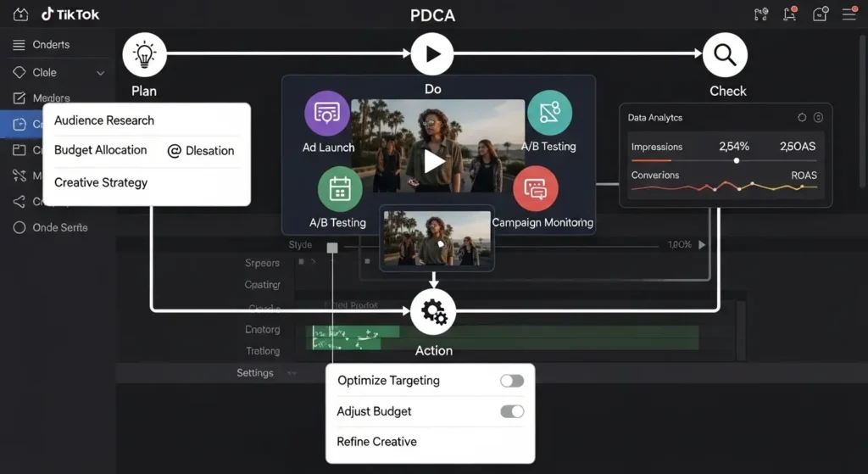Adjust the Impressions slider handle
The height and width of the screenshot is (474, 868).
(x=736, y=160)
